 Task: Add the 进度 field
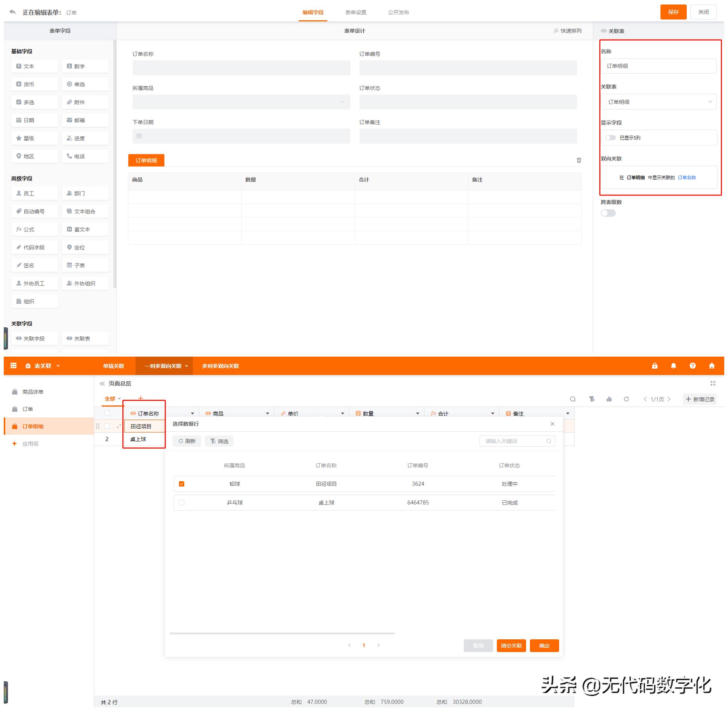click(85, 138)
